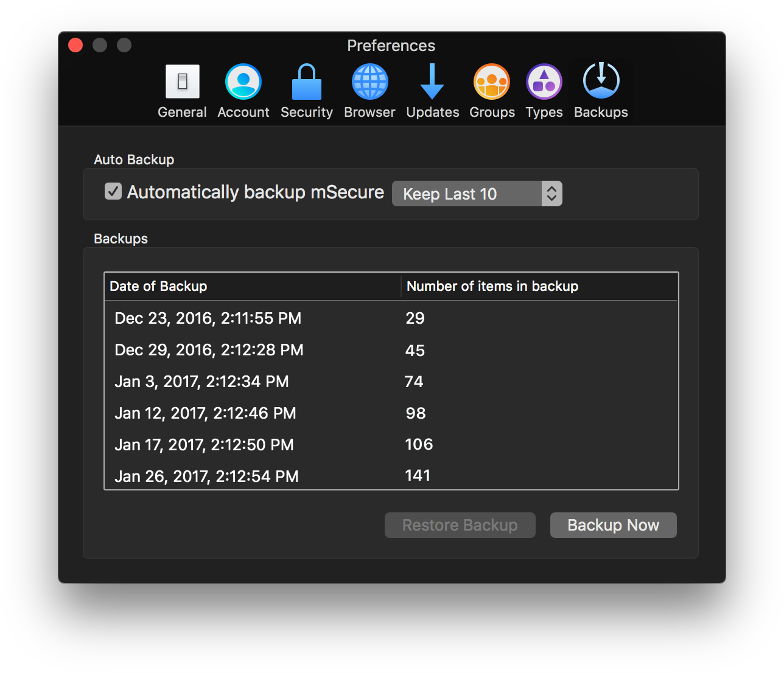784x673 pixels.
Task: Click the Backups toolbar icon
Action: click(601, 82)
